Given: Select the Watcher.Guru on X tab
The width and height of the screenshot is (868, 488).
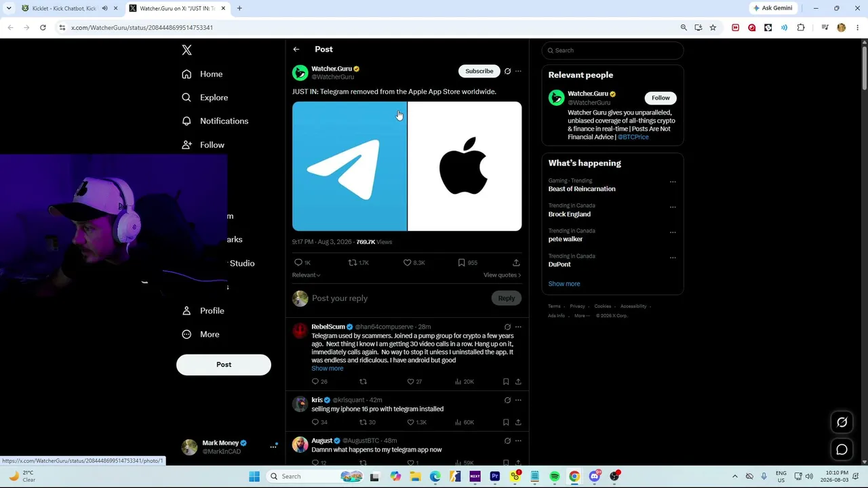Looking at the screenshot, I should 178,8.
